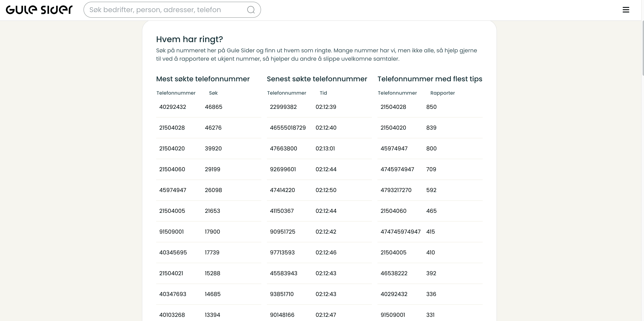This screenshot has height=321, width=644.
Task: Open number 4745974947 with 709 reports
Action: [397, 169]
